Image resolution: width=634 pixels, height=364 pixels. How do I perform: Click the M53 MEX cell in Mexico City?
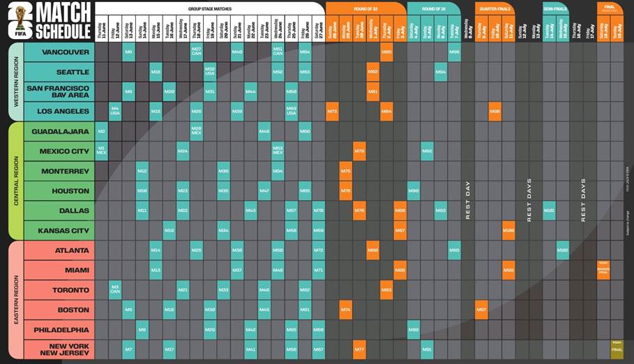point(278,151)
